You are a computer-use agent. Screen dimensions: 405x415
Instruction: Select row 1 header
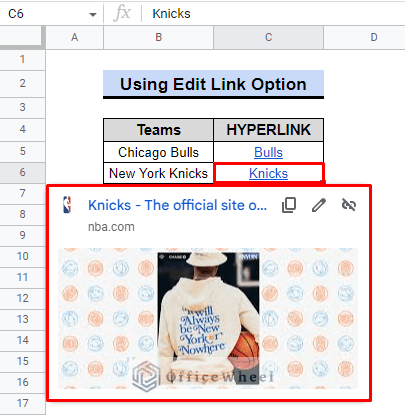pos(22,59)
